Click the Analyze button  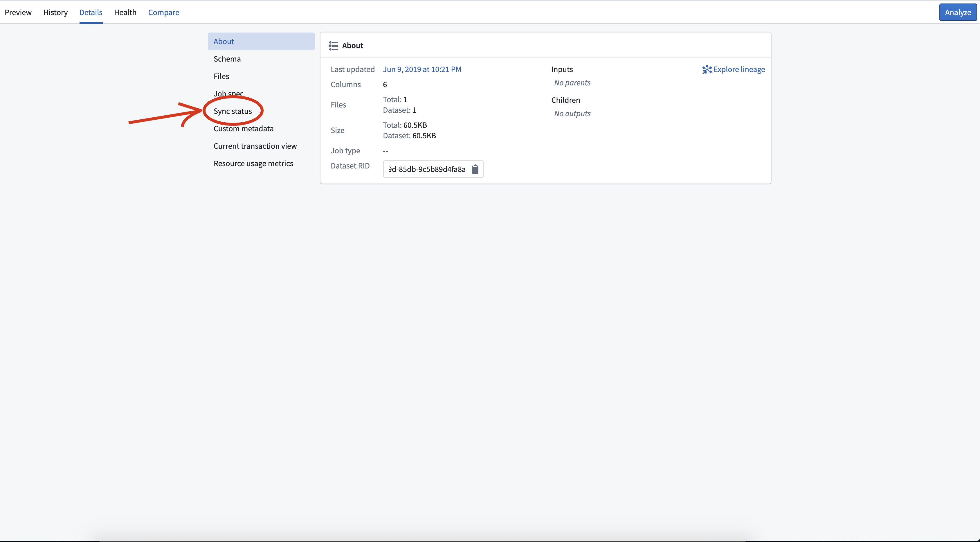(958, 12)
